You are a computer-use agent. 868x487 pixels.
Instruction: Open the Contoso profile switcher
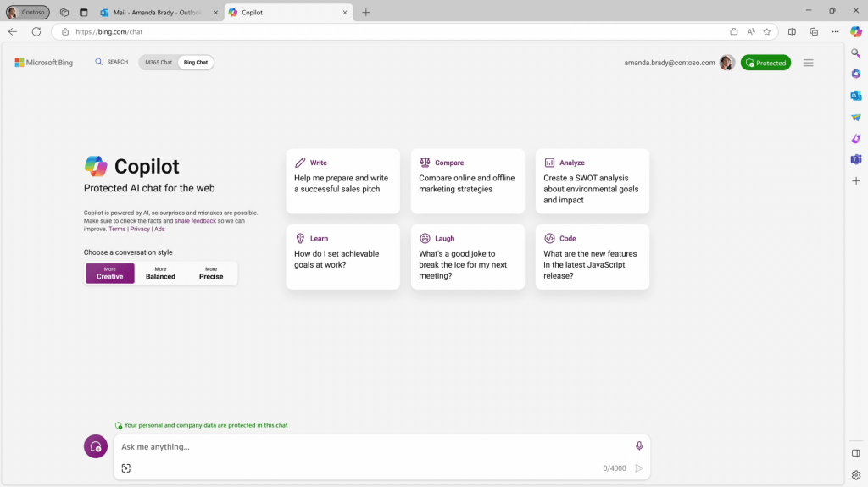pos(28,12)
